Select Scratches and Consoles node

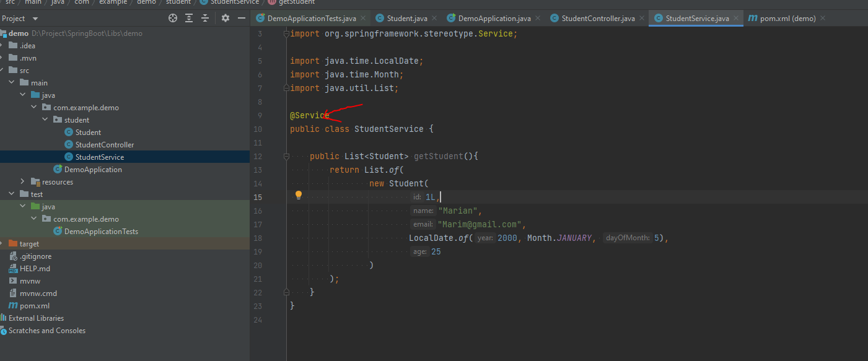click(47, 331)
